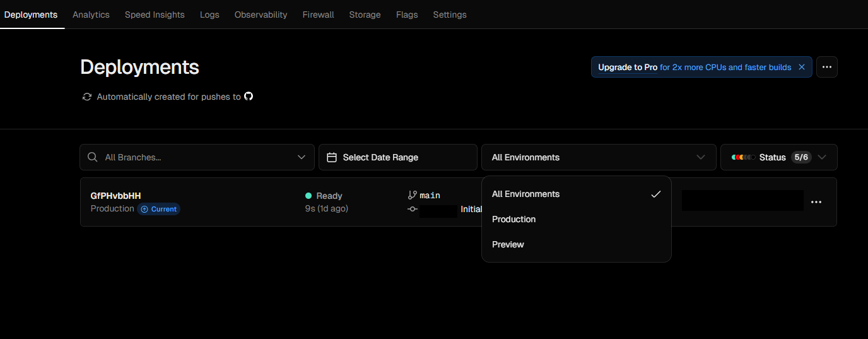Open the GfPHvbbHH deployment link
868x339 pixels.
click(115, 196)
